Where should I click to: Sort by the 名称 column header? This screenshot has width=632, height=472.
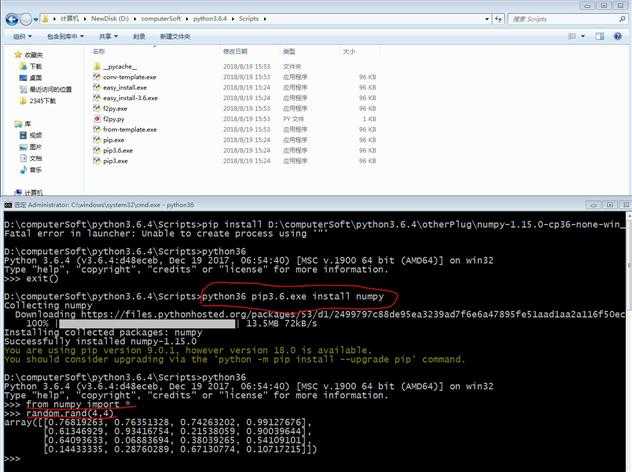pos(99,52)
